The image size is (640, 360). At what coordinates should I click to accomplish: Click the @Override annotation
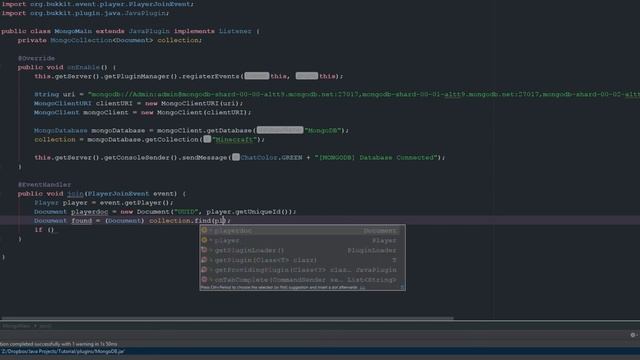click(36, 58)
